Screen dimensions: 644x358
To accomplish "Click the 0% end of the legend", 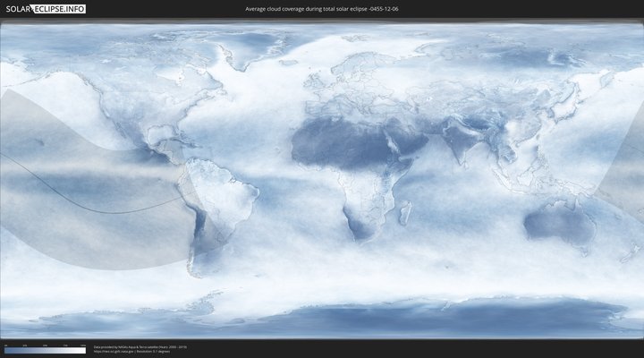I will click(5, 351).
